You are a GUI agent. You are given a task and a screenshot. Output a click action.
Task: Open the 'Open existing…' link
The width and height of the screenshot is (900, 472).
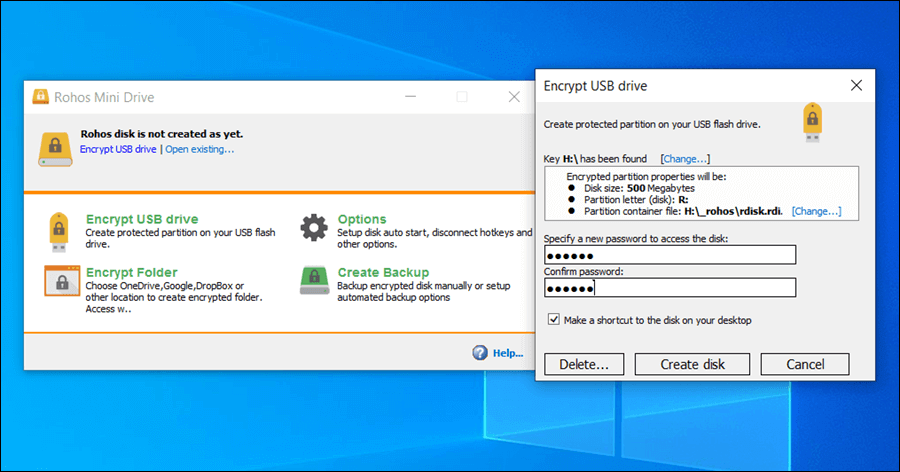[200, 149]
